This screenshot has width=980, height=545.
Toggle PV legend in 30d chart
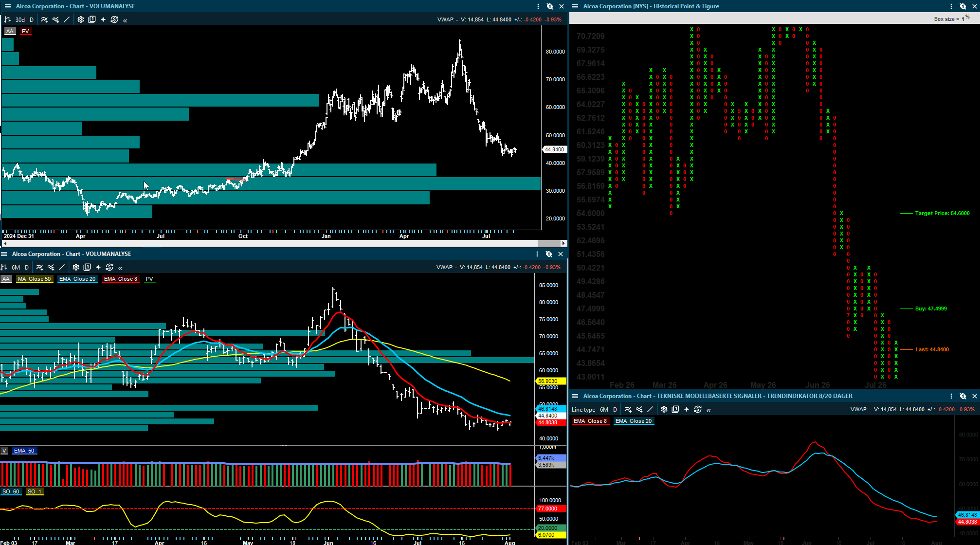tap(25, 31)
